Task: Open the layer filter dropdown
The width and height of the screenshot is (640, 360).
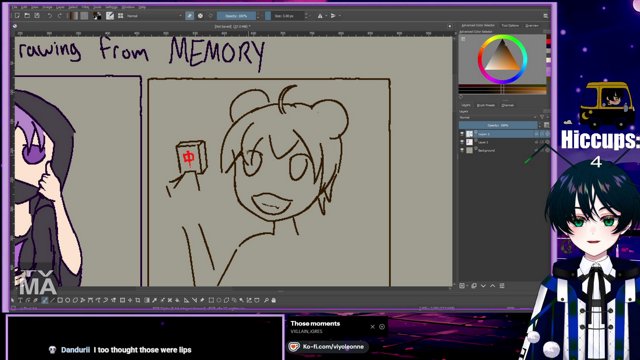Action: tap(543, 118)
